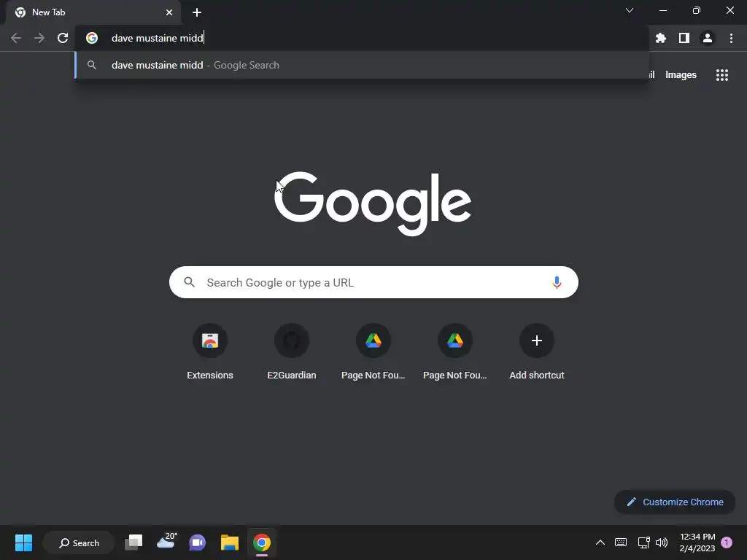Open the Images link
Image resolution: width=747 pixels, height=560 pixels.
681,75
